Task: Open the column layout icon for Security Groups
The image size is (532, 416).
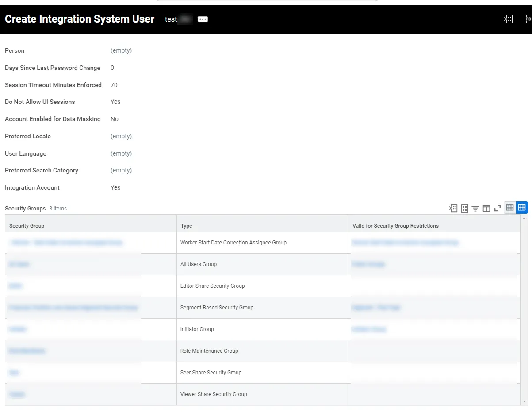Action: coord(486,208)
